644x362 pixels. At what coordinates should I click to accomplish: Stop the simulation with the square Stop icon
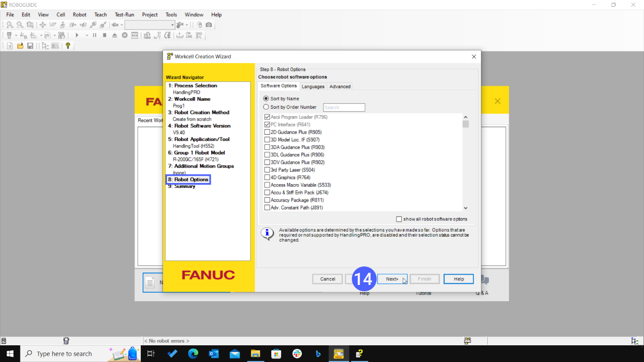[x=104, y=35]
